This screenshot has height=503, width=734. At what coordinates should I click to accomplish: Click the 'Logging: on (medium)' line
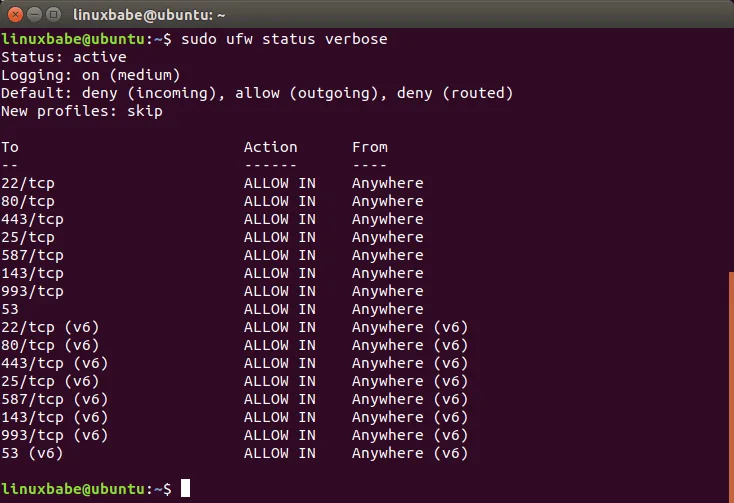click(90, 75)
